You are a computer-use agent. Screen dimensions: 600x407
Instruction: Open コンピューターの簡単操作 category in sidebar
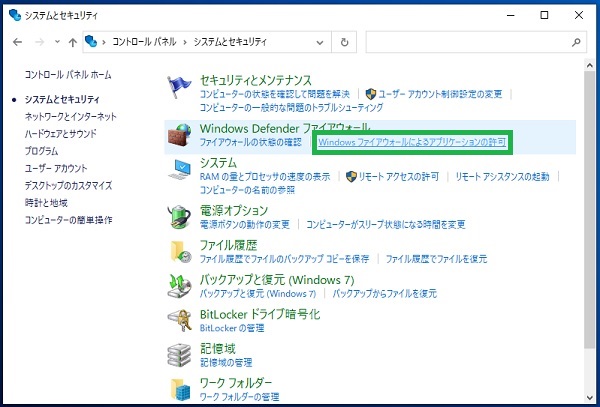[x=68, y=220]
